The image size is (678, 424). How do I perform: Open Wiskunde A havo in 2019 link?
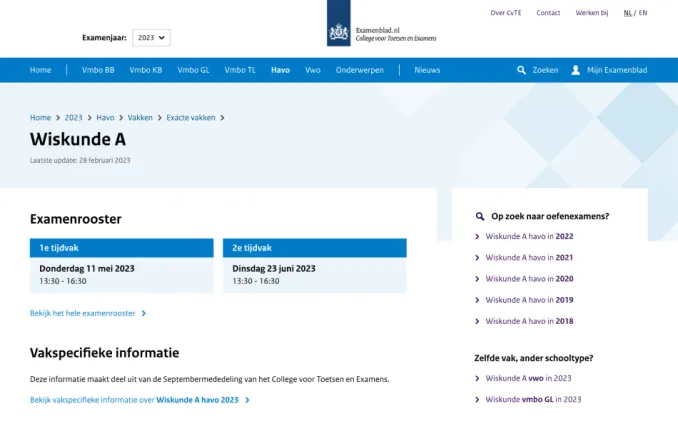tap(529, 300)
